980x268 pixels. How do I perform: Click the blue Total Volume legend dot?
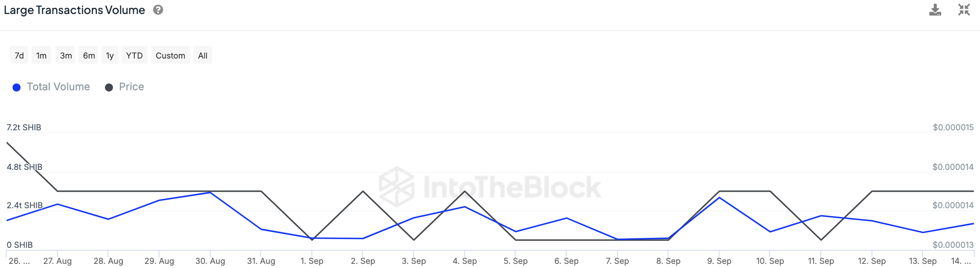[16, 87]
